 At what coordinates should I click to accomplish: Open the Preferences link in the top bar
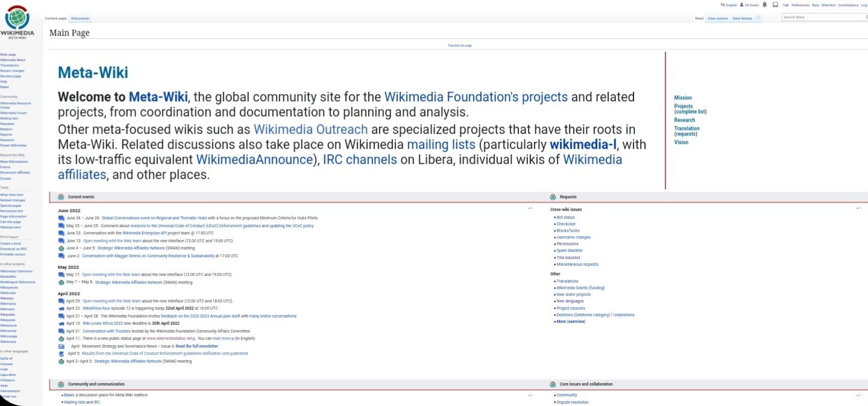800,5
